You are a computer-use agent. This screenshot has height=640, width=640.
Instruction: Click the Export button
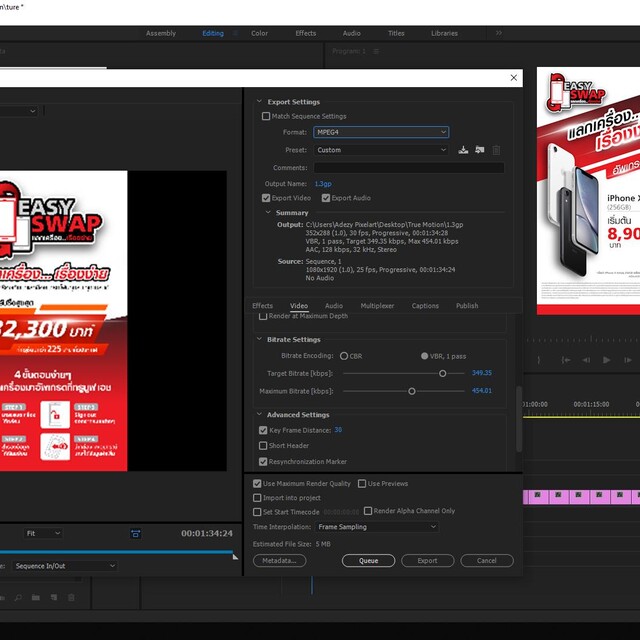(x=427, y=561)
